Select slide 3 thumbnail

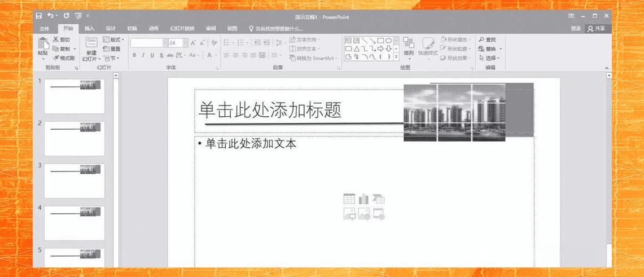click(x=75, y=181)
